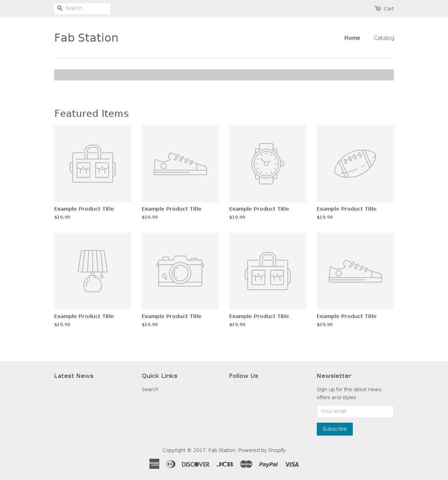
Task: Open the lamp product image
Action: click(x=92, y=271)
